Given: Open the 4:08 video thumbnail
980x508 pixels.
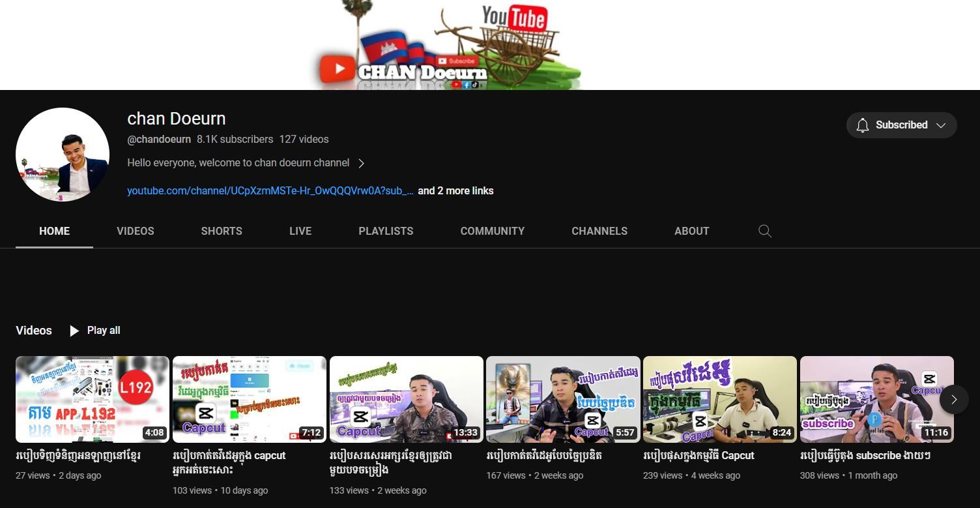Looking at the screenshot, I should [x=93, y=399].
